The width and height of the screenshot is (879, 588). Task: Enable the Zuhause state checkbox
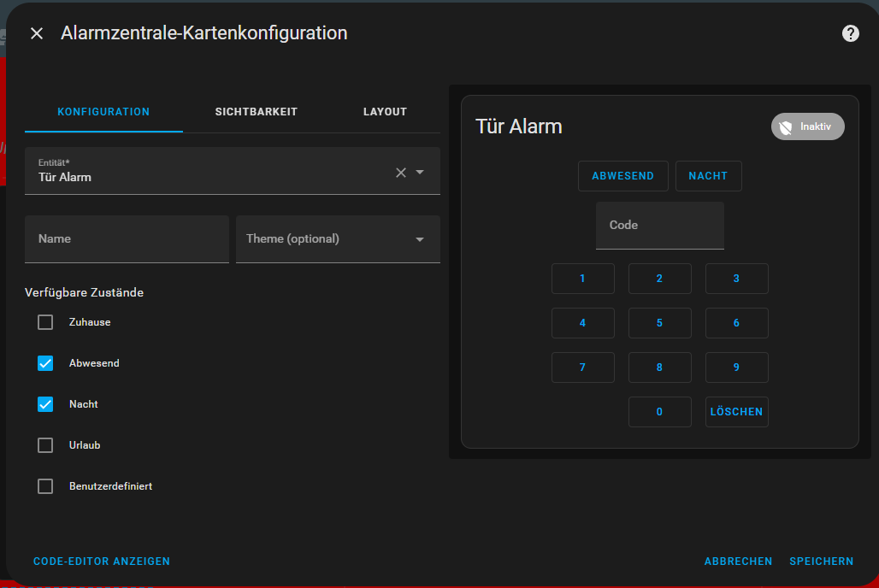tap(45, 322)
